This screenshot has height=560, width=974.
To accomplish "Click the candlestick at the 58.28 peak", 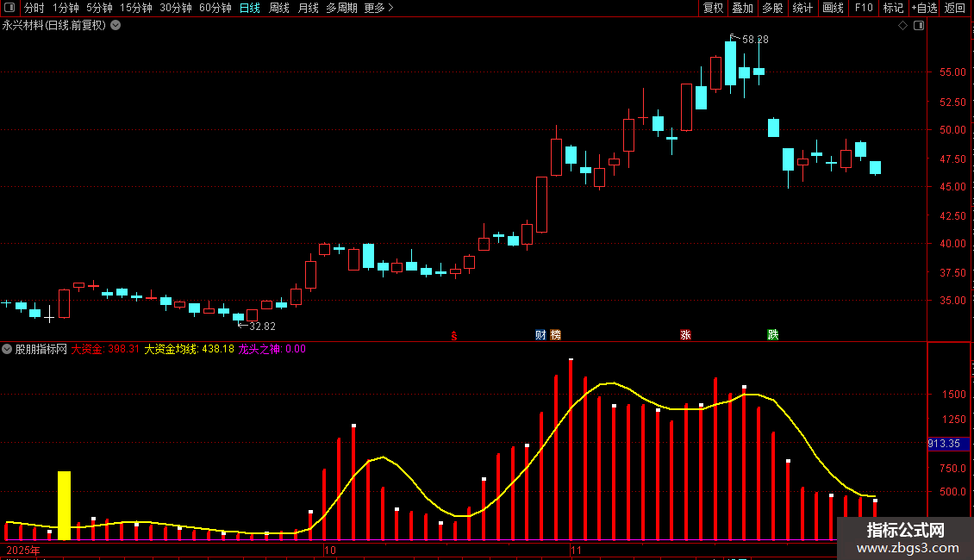I will tap(731, 64).
